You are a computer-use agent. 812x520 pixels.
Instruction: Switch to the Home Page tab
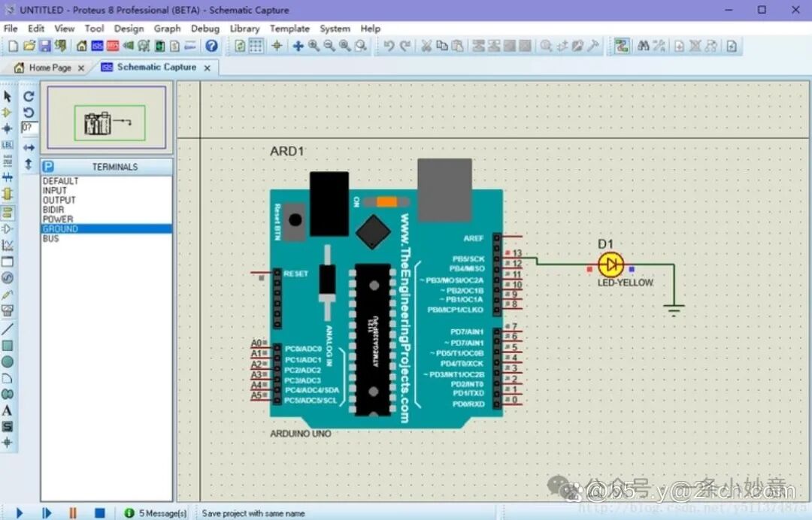50,68
